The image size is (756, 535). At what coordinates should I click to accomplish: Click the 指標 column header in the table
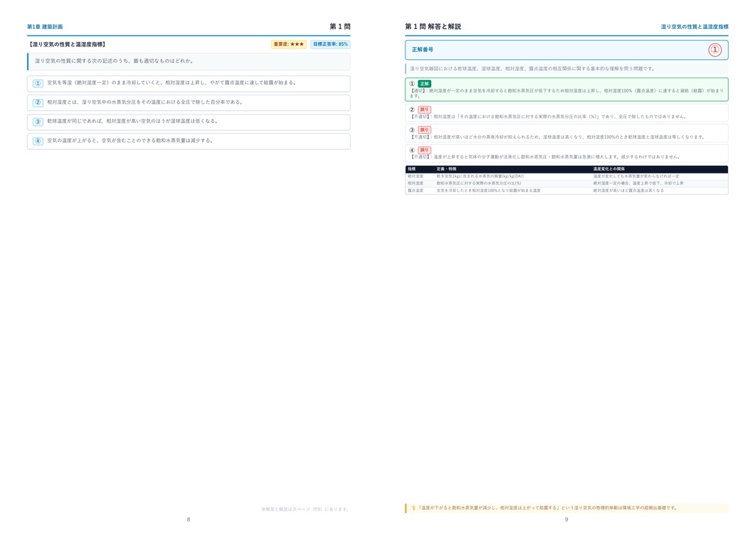[412, 168]
